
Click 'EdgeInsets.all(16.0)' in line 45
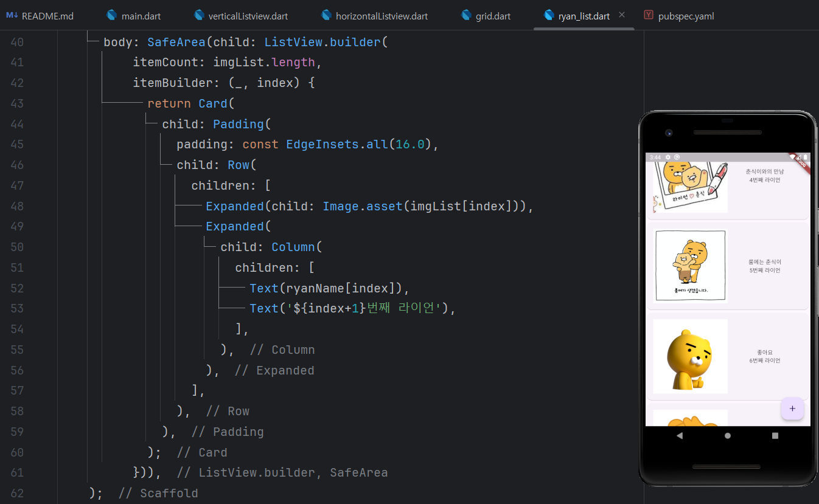[359, 145]
